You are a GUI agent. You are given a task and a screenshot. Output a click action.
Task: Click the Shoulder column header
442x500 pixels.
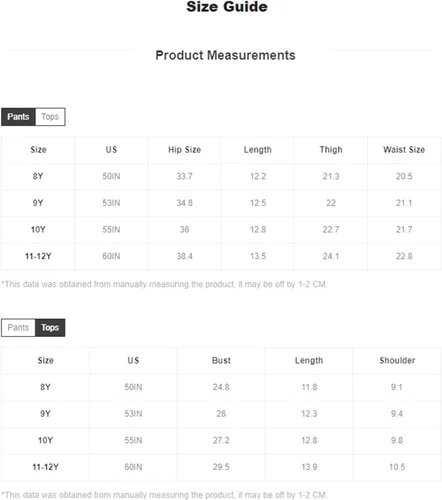tap(397, 360)
